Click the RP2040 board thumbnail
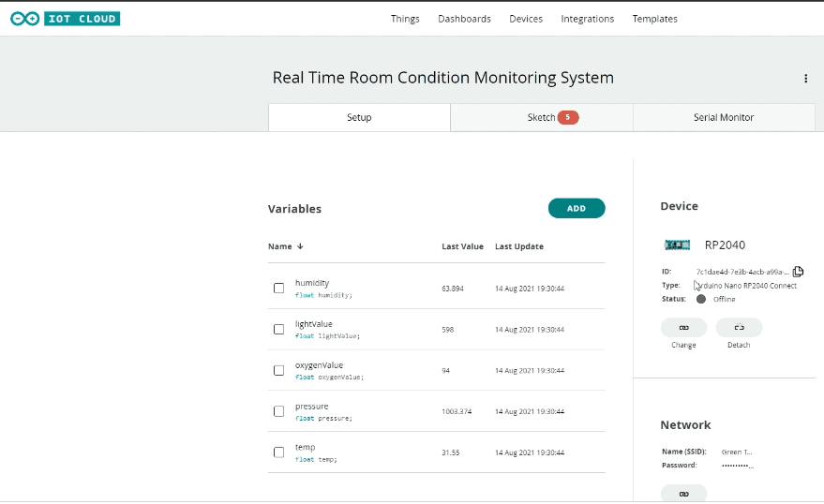The height and width of the screenshot is (504, 824). [677, 245]
